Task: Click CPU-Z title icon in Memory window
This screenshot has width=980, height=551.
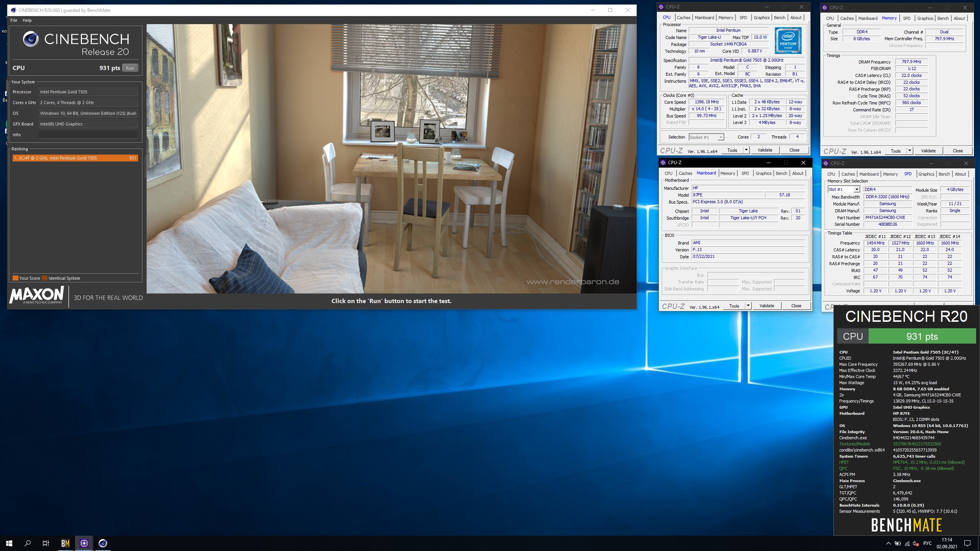Action: point(825,7)
